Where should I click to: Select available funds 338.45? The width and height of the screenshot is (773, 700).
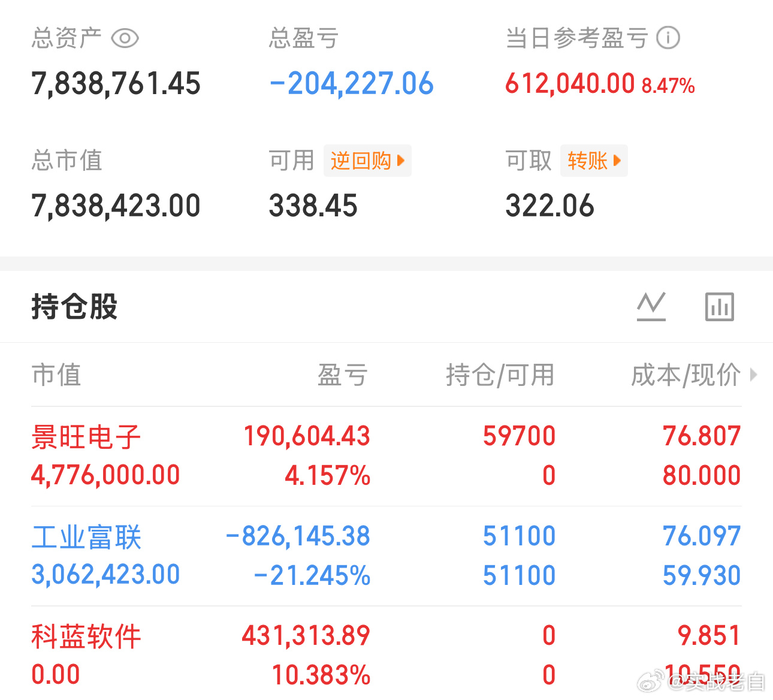[313, 206]
